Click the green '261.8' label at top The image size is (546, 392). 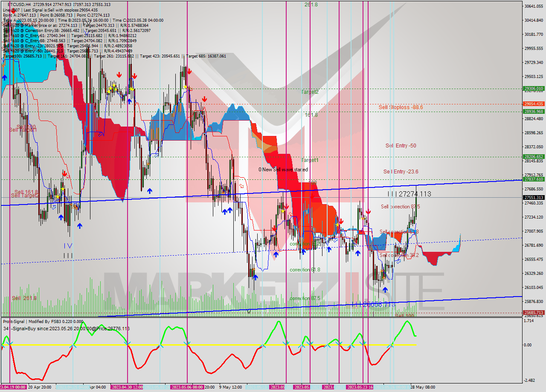coord(311,5)
